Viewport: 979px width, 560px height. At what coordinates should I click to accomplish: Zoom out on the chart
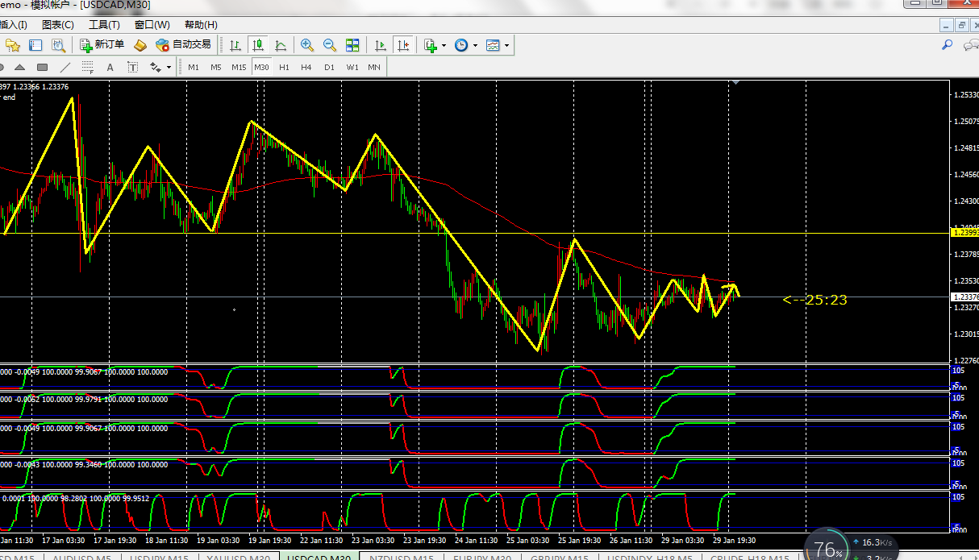tap(329, 45)
